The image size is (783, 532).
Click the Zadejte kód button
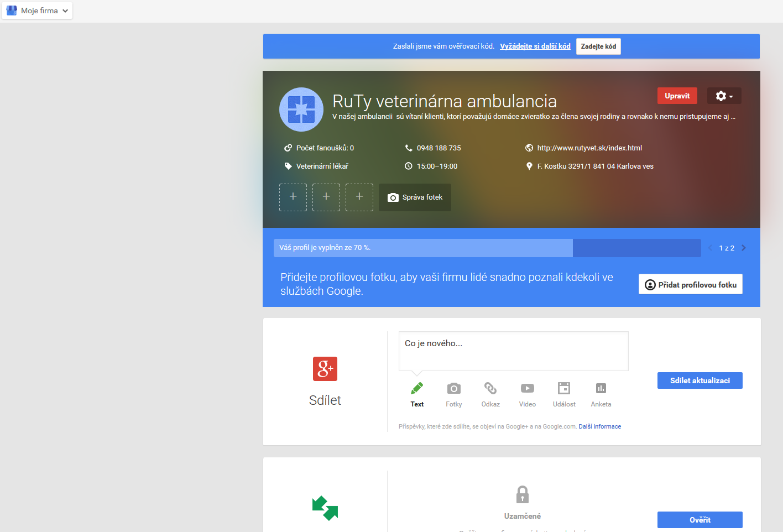[x=598, y=46]
